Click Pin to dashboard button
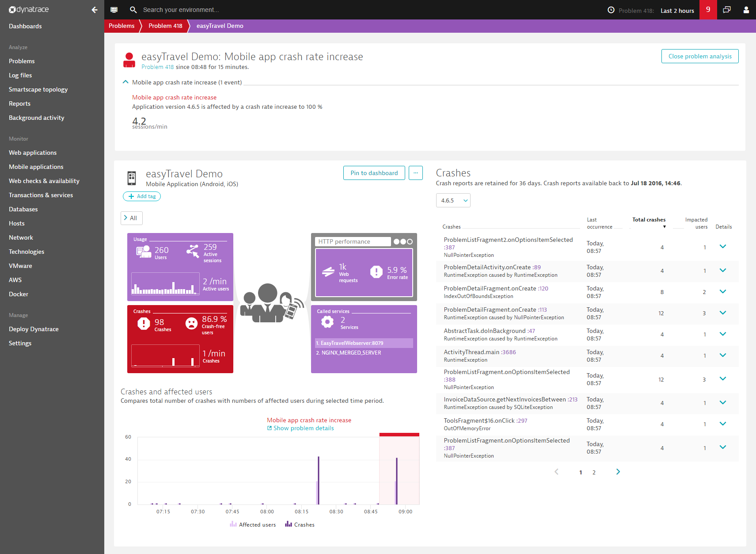Image resolution: width=756 pixels, height=554 pixels. [x=374, y=173]
